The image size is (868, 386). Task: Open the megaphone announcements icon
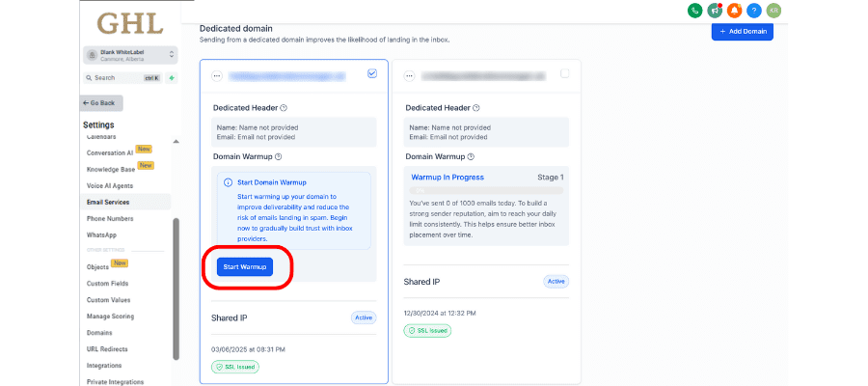coord(715,11)
